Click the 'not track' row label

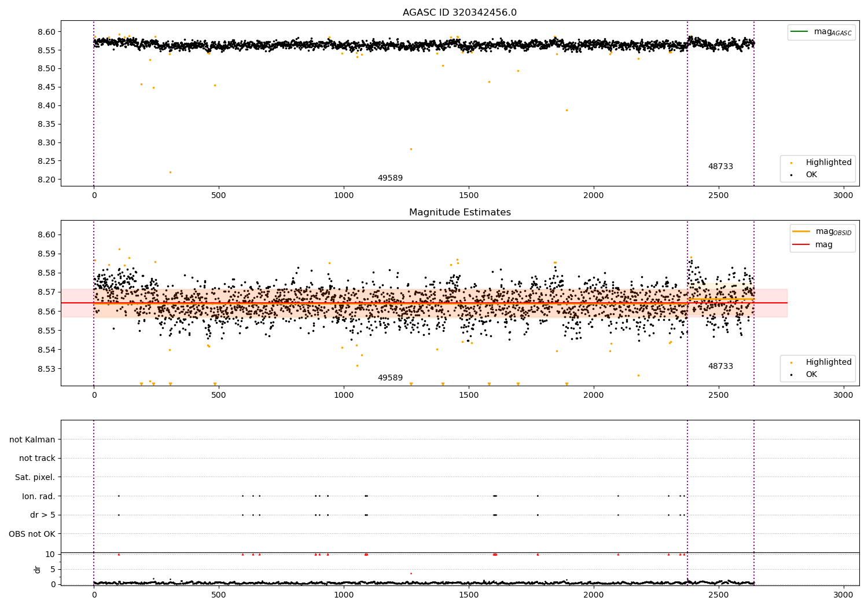click(x=37, y=459)
